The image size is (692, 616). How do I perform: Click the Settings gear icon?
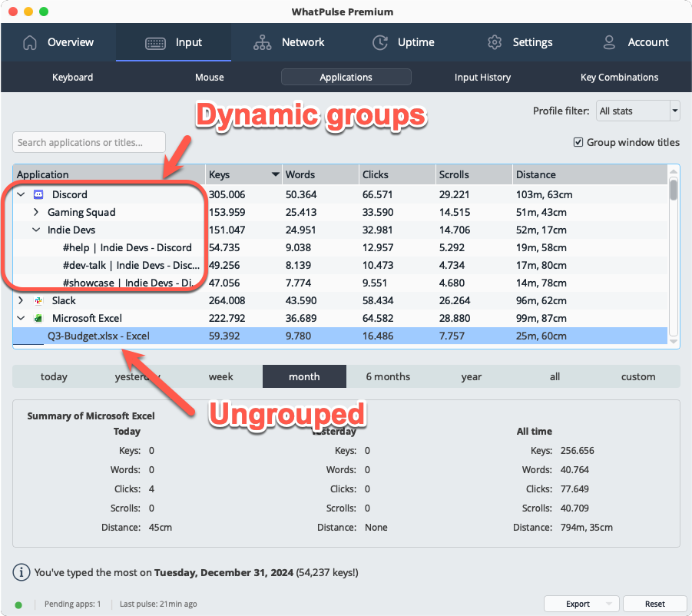click(495, 42)
